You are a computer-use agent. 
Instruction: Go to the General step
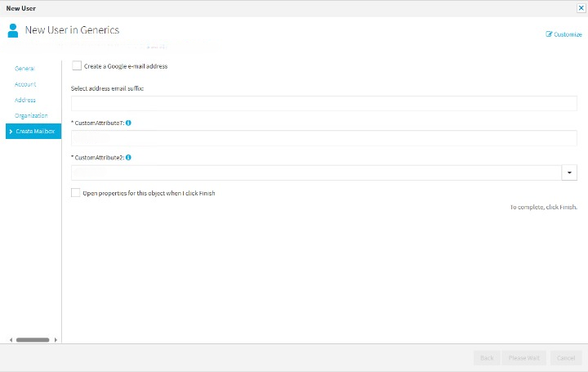tap(24, 69)
